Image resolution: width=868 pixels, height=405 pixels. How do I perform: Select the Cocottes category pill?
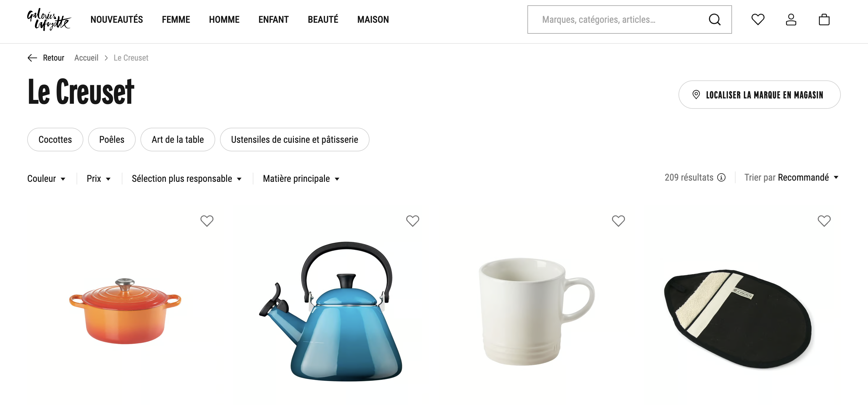55,140
